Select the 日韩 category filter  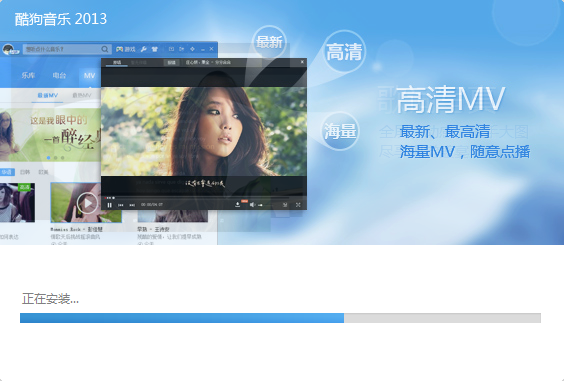coord(25,172)
